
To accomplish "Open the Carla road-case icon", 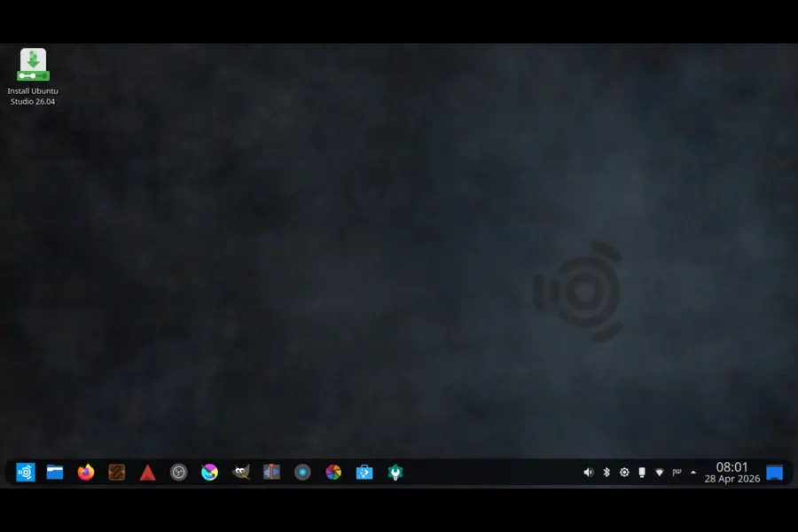I will click(x=116, y=473).
